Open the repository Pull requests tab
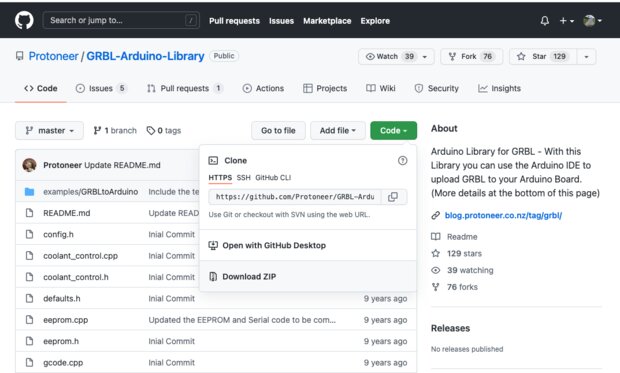This screenshot has width=620, height=373. 184,88
